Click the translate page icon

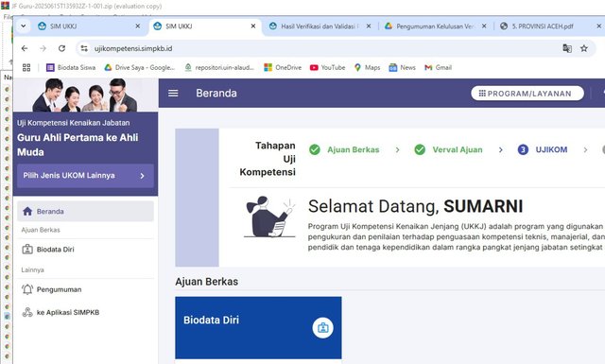[567, 48]
